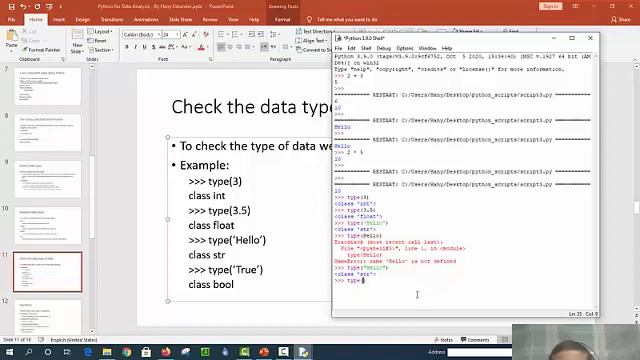Click the red Font Color A swatch
The height and width of the screenshot is (360, 640).
click(x=201, y=48)
